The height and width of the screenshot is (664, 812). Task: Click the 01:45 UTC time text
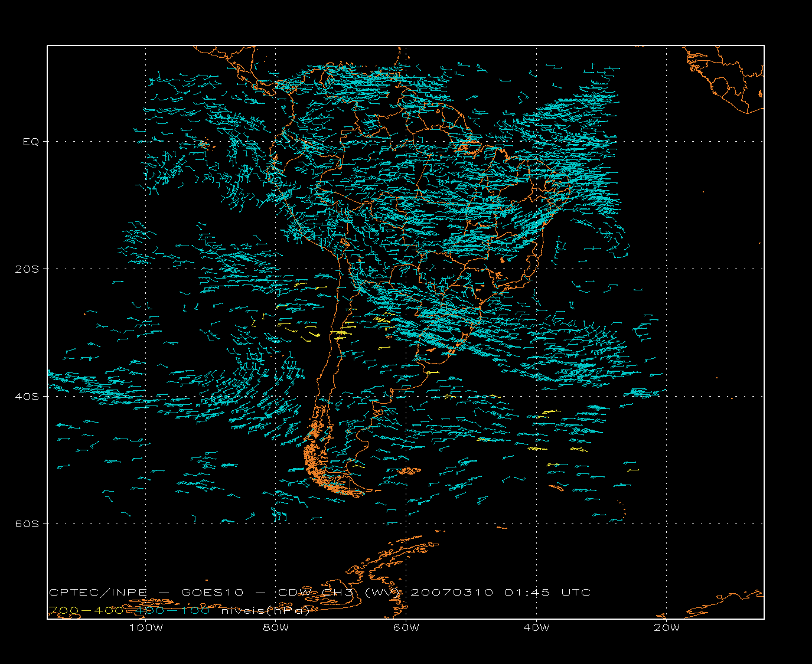pyautogui.click(x=547, y=593)
